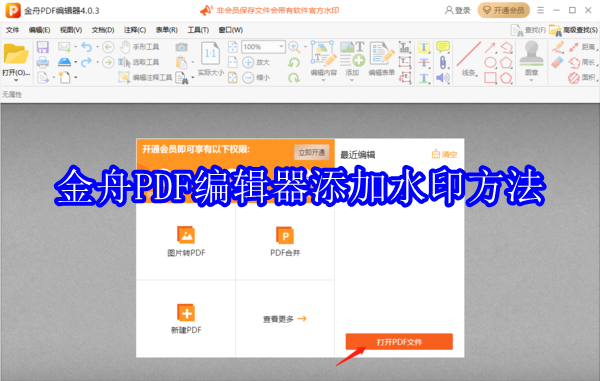Select the selection tool (选取工具)

139,62
